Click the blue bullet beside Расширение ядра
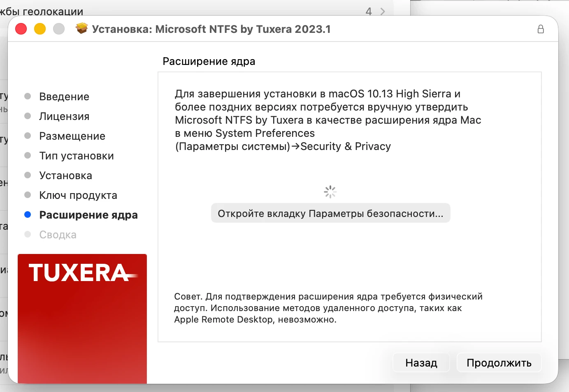Viewport: 569px width, 392px height. 28,214
